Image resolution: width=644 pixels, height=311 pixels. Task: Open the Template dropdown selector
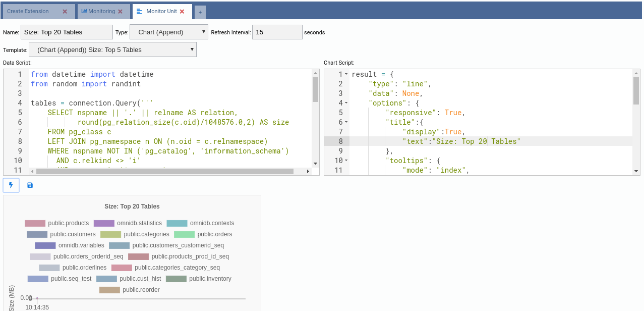(112, 49)
